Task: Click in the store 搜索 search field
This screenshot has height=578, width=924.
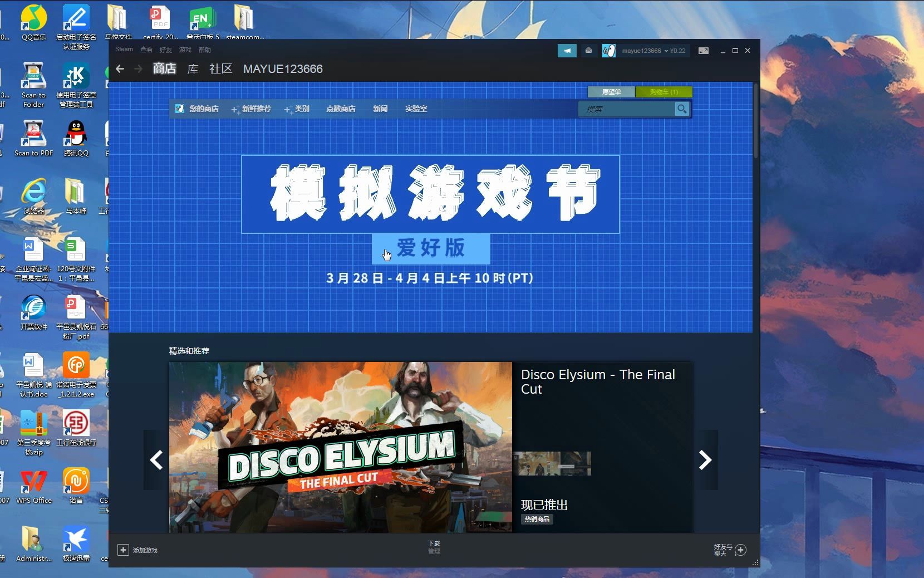Action: point(627,109)
